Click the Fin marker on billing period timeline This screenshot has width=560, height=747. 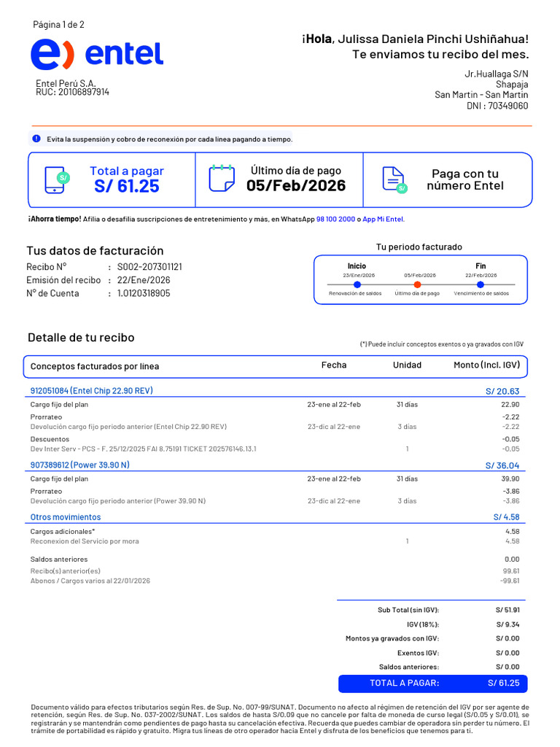coord(481,285)
